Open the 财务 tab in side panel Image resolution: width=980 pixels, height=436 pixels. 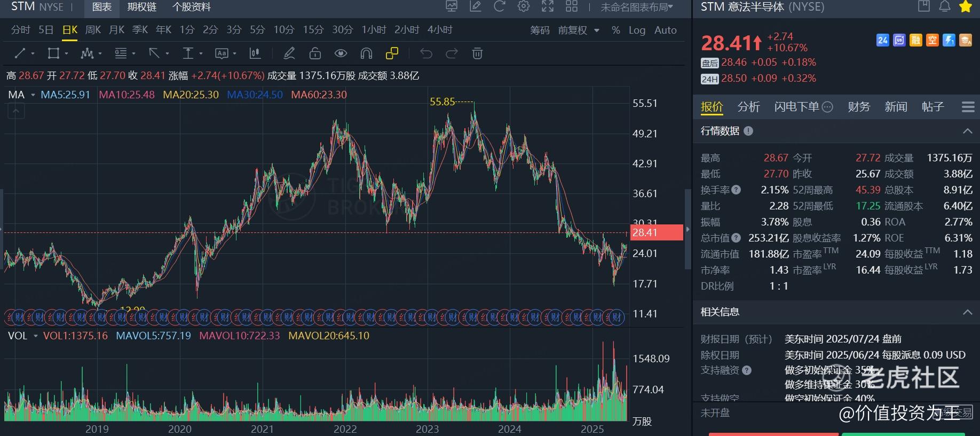[858, 107]
